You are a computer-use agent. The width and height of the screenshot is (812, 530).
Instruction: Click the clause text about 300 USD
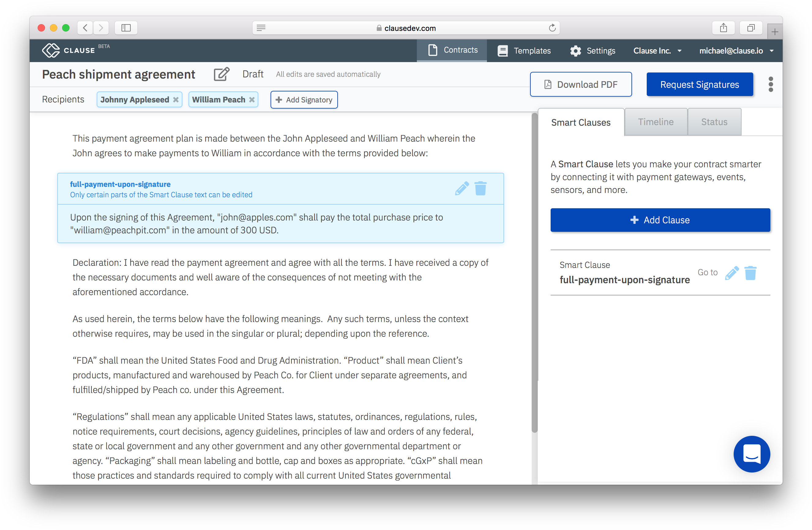(256, 224)
